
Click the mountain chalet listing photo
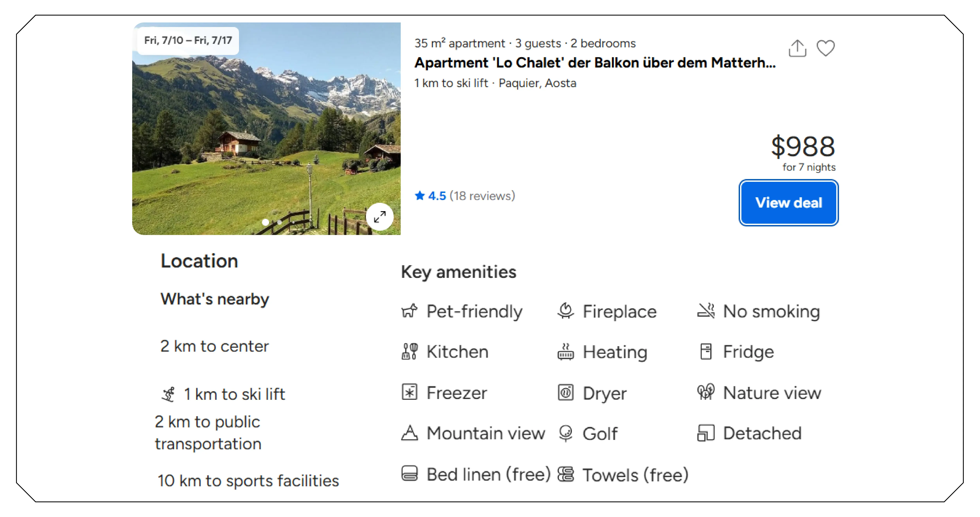click(266, 129)
